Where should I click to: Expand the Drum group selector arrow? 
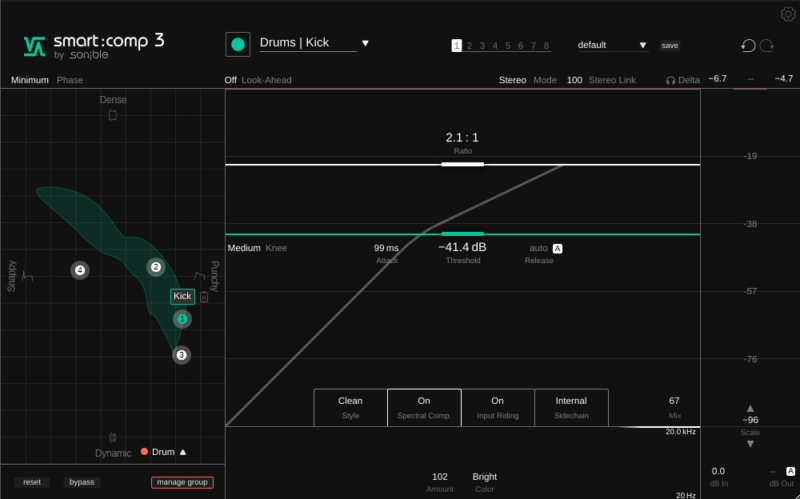click(x=183, y=452)
